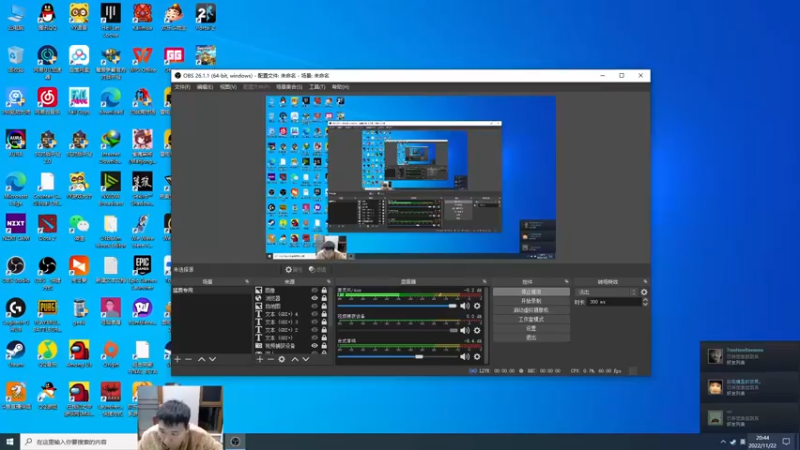
Task: Open the 麦克风/Aux channel settings gear
Action: pos(477,306)
